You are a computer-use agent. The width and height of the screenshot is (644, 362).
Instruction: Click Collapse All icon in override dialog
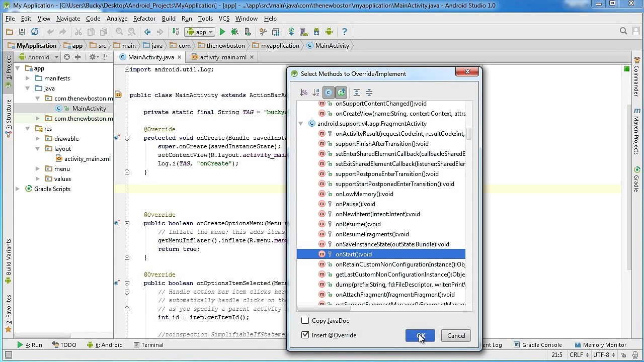coord(369,93)
